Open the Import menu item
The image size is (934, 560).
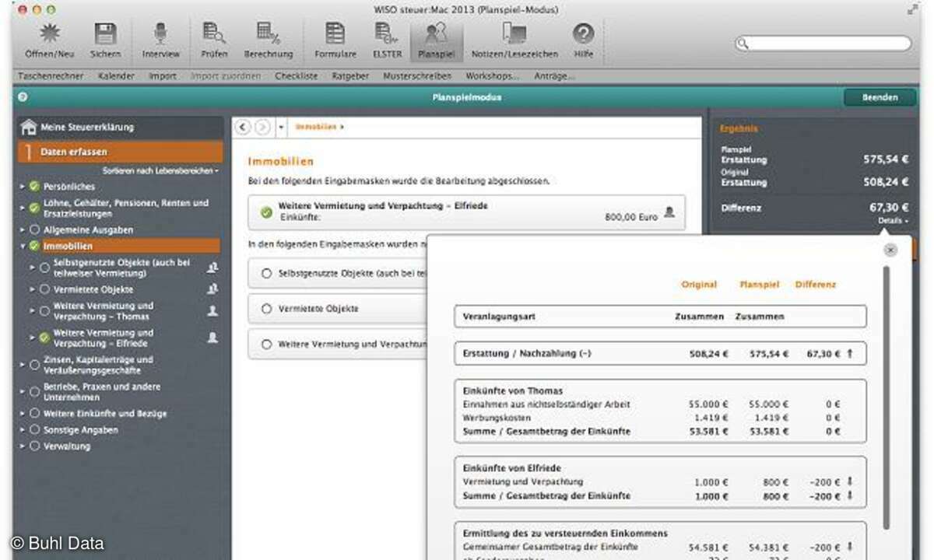(163, 76)
